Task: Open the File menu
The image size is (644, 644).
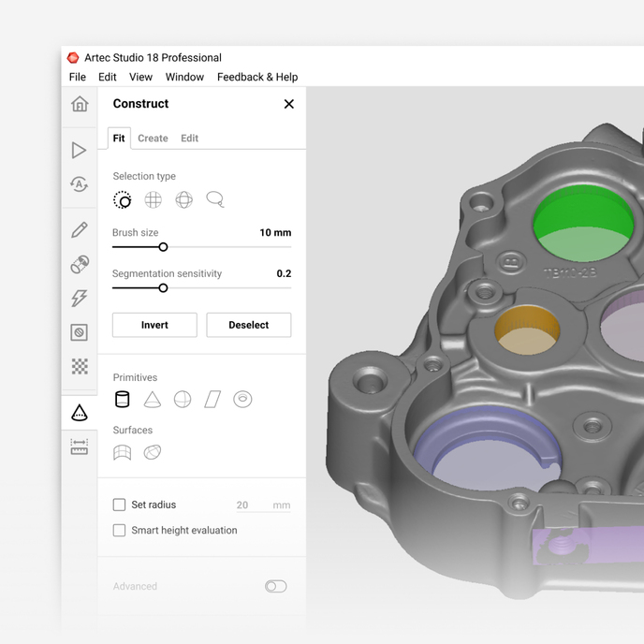Action: 78,77
